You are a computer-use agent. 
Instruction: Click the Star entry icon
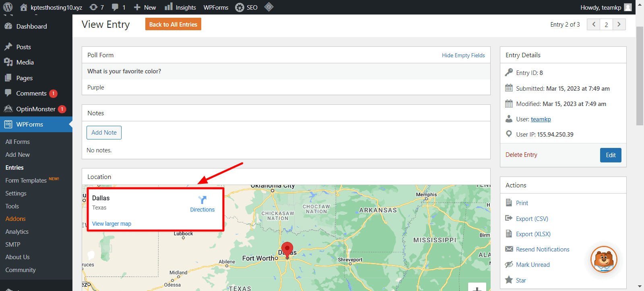[509, 280]
